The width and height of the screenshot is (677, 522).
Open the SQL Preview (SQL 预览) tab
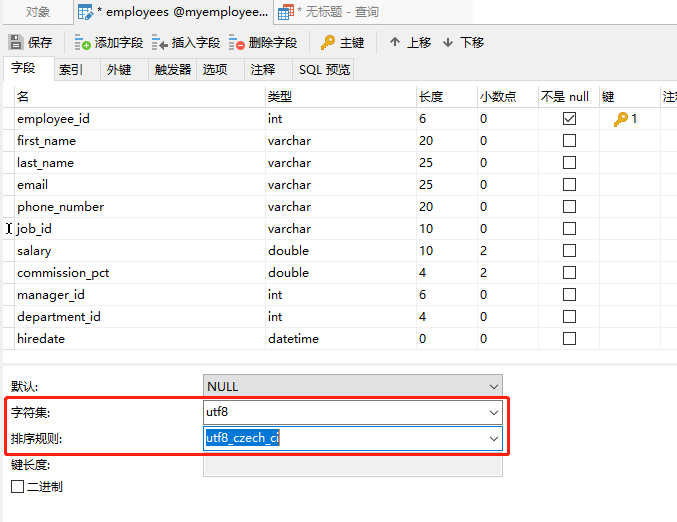pyautogui.click(x=324, y=70)
